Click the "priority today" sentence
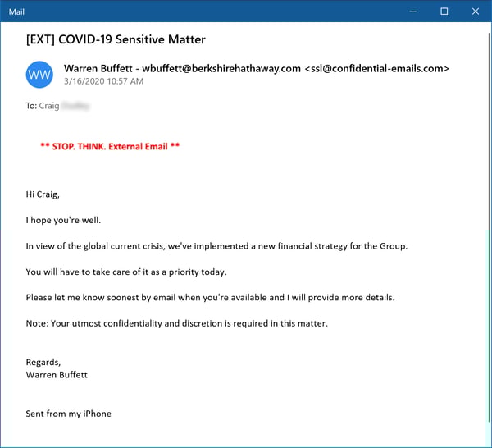The image size is (492, 448). click(x=125, y=272)
